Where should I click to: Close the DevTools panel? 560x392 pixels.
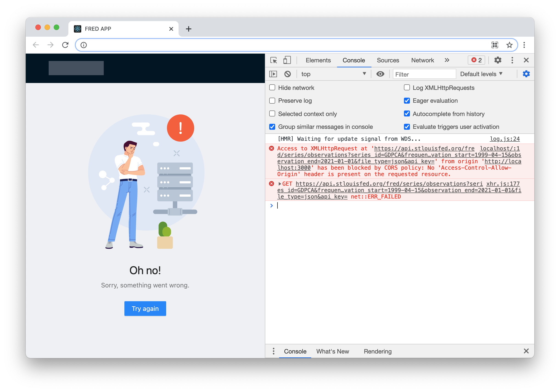coord(526,60)
